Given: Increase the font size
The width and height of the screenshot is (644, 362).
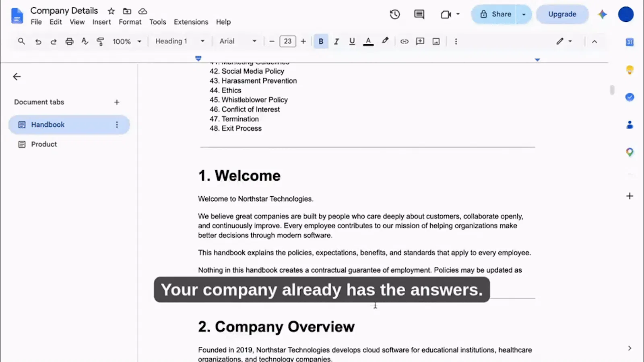Looking at the screenshot, I should click(x=303, y=41).
